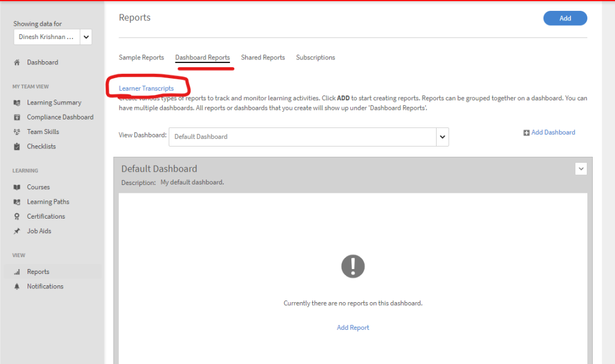Click the Compliance Dashboard icon
615x364 pixels.
17,117
